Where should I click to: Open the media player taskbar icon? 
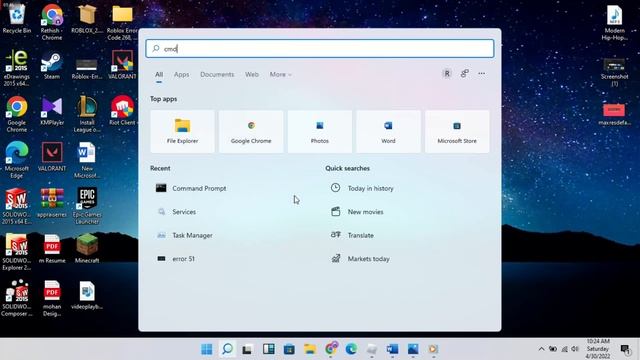coord(433,349)
